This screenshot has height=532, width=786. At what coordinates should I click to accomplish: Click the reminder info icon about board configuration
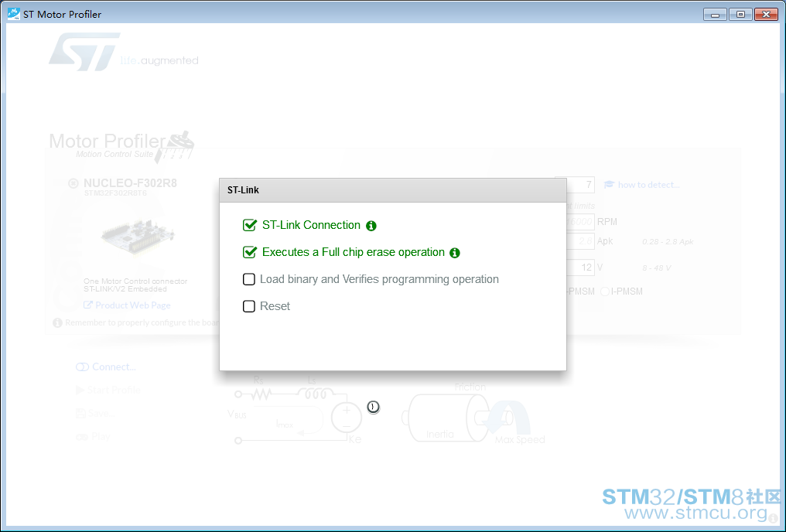click(58, 322)
